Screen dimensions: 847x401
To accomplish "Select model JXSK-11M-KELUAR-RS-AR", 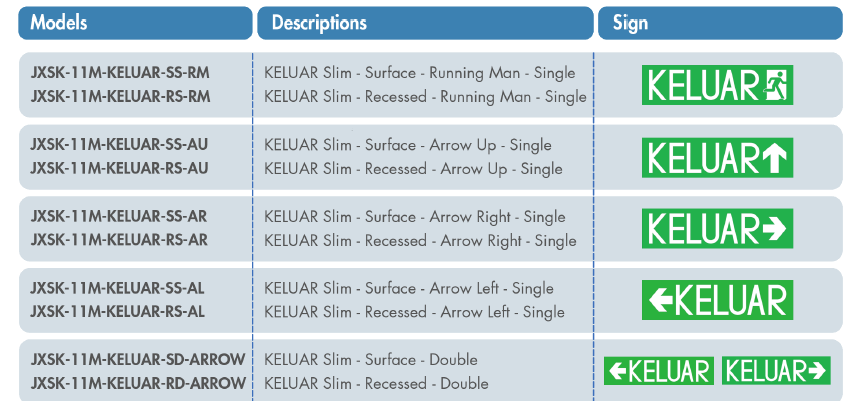I will (x=120, y=240).
